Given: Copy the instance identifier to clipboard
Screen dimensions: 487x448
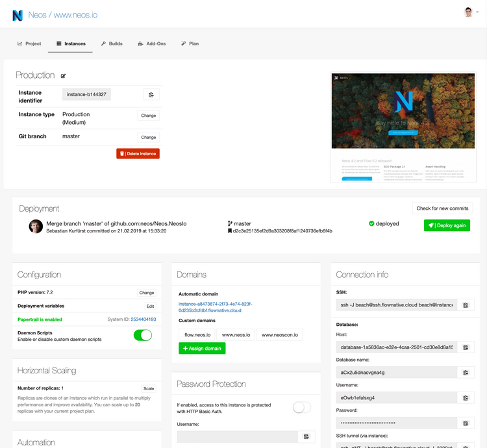Looking at the screenshot, I should click(x=151, y=94).
